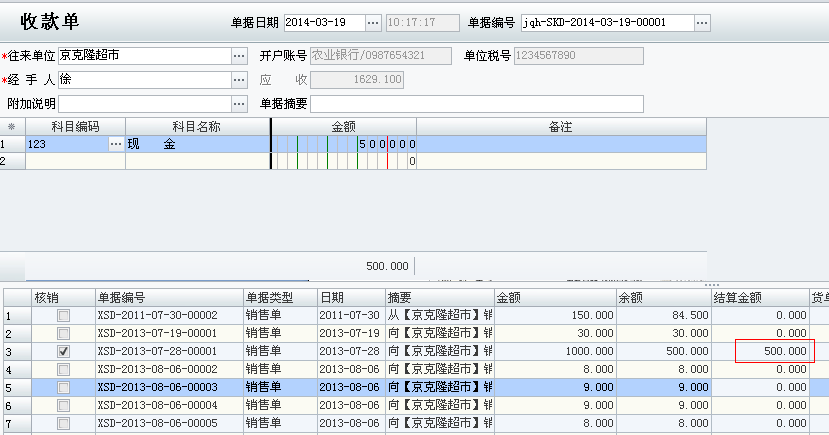Click the 单据类型 column header
The width and height of the screenshot is (829, 435).
280,298
